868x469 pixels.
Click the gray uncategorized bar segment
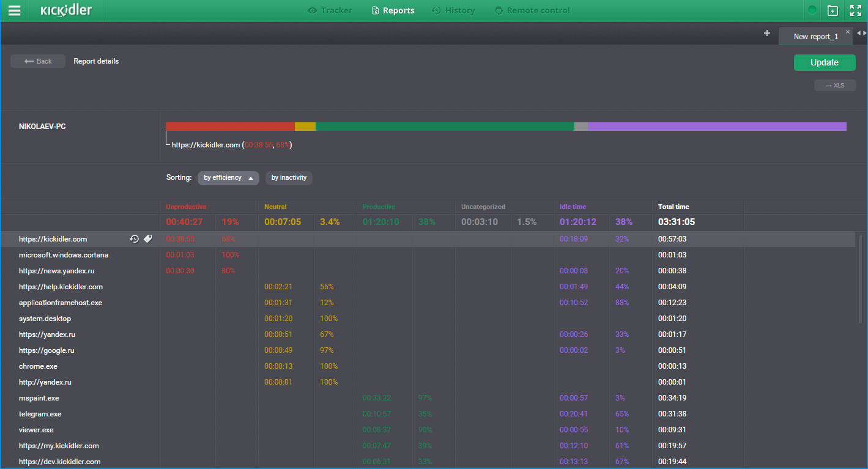point(581,127)
